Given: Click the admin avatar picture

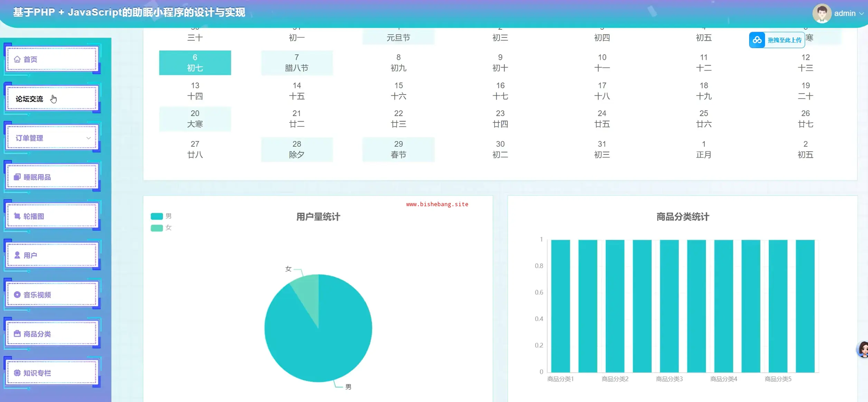Looking at the screenshot, I should coord(821,13).
